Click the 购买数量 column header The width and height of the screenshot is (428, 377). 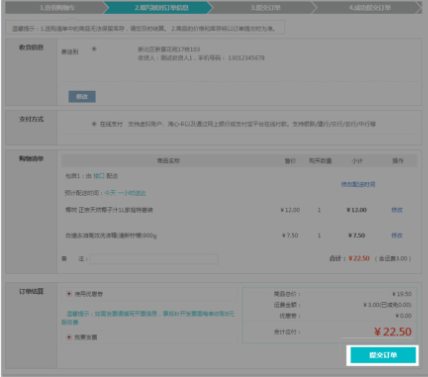pyautogui.click(x=320, y=161)
